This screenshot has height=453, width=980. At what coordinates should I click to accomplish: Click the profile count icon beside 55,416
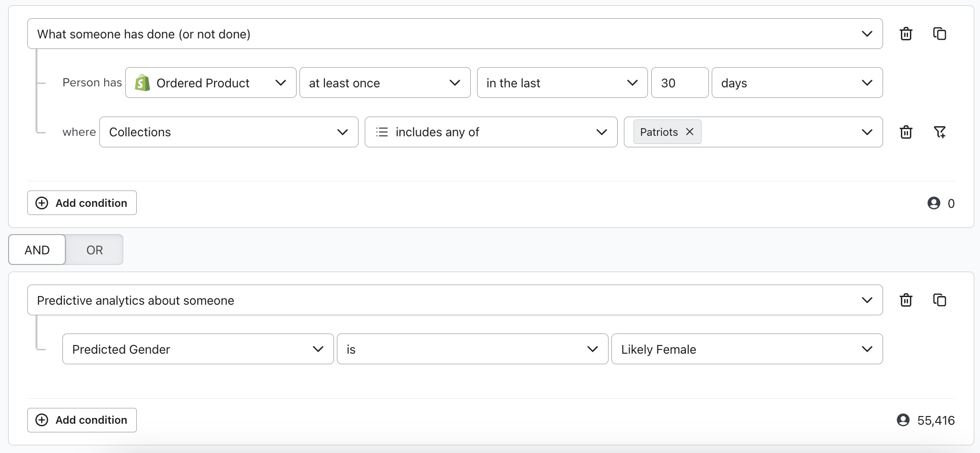tap(903, 420)
